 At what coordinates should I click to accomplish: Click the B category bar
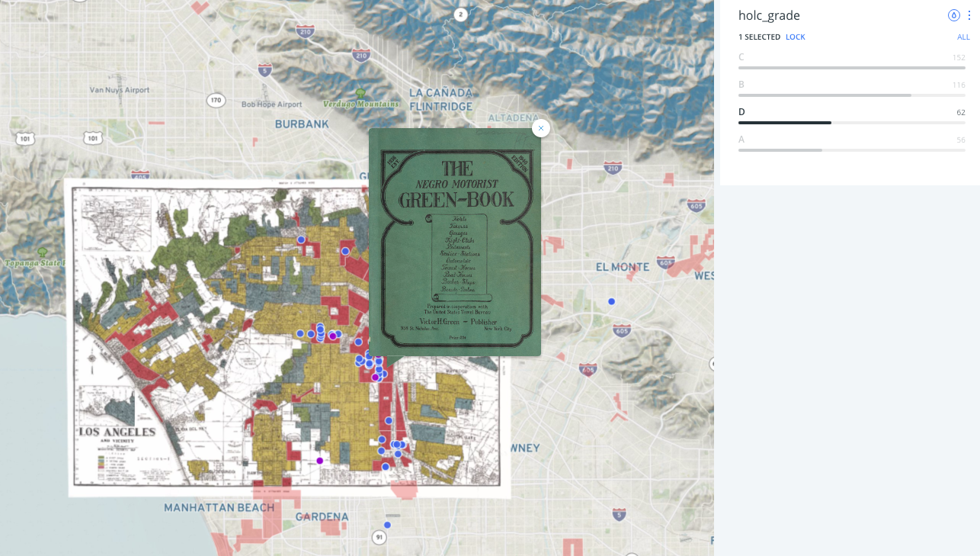coord(825,95)
